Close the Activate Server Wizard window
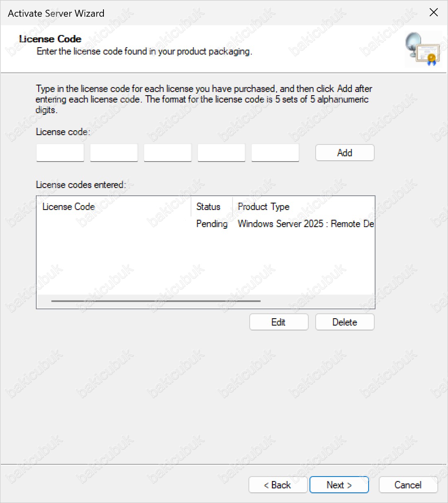This screenshot has height=503, width=448. click(x=433, y=13)
